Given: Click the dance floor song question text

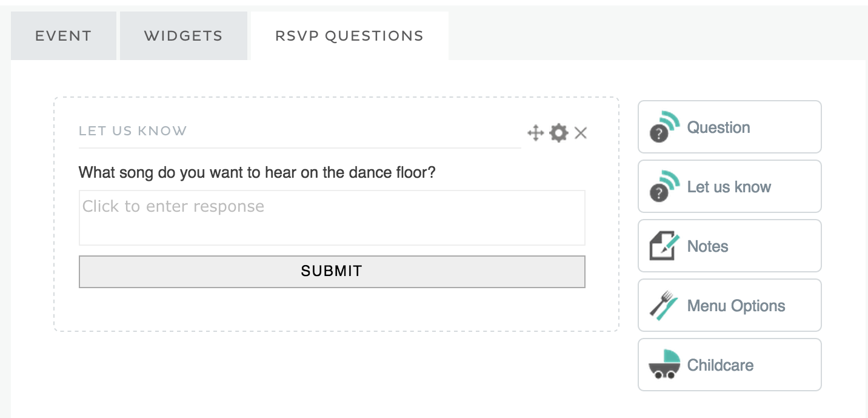Looking at the screenshot, I should coord(257,173).
